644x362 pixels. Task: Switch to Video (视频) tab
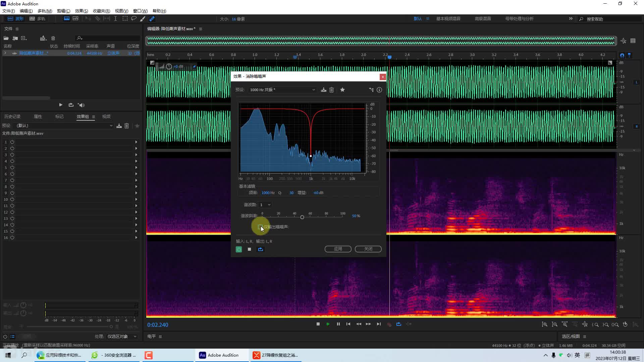[x=106, y=116]
